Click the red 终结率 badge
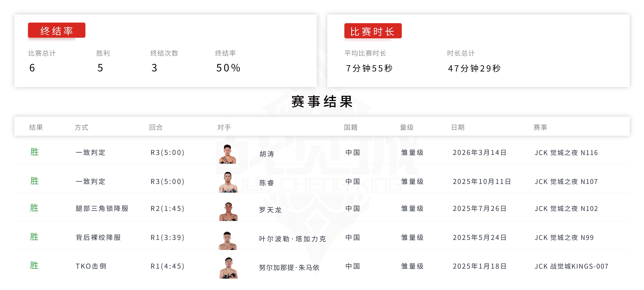The width and height of the screenshot is (644, 290). (x=56, y=30)
